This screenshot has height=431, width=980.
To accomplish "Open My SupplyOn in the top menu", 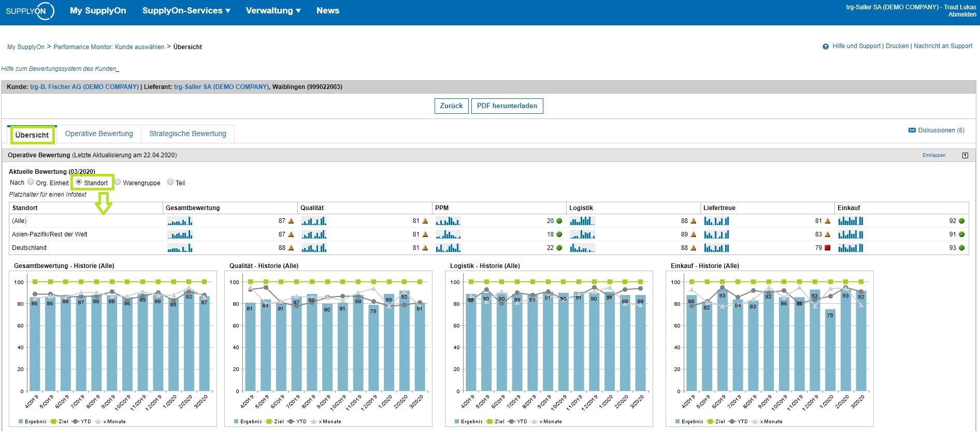I will [x=98, y=10].
